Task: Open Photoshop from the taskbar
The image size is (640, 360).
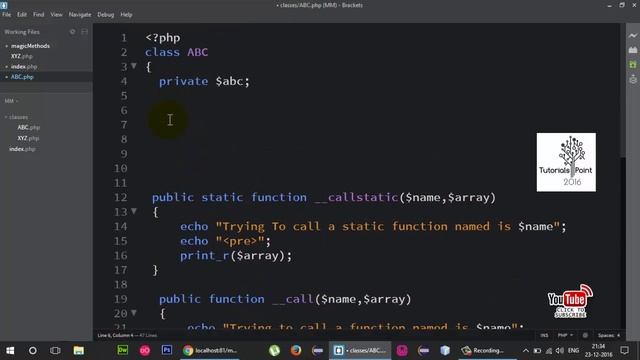Action: (167, 350)
